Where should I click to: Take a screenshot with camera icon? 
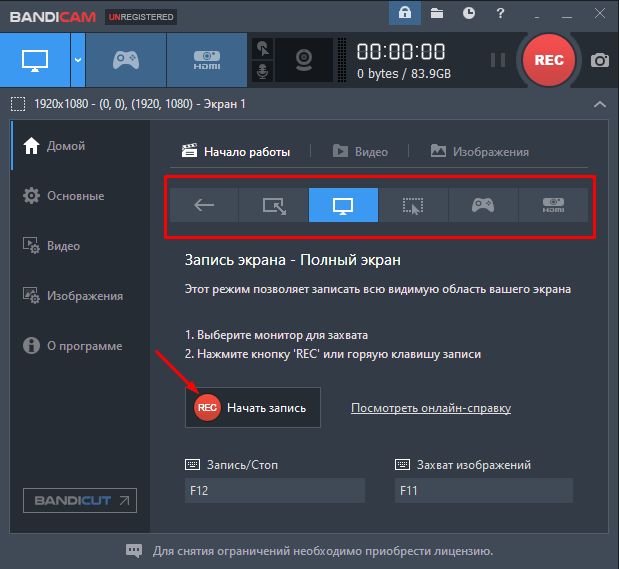coord(600,60)
